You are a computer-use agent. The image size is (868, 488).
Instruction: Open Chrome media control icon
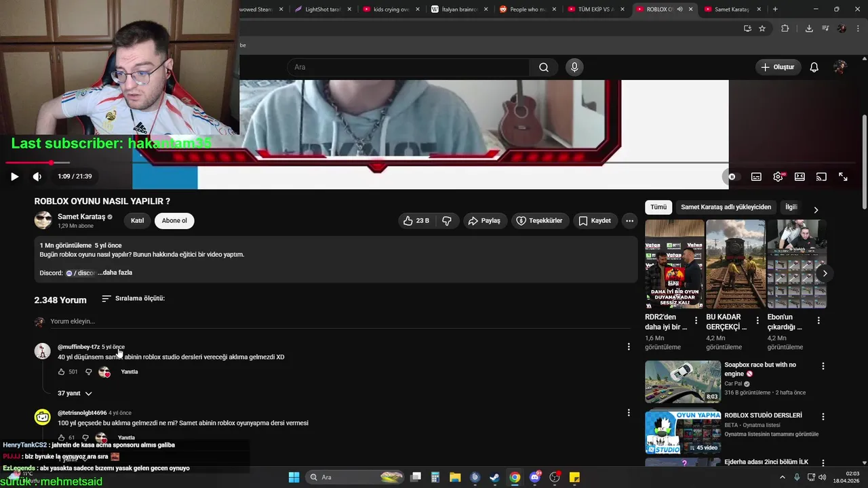(825, 28)
